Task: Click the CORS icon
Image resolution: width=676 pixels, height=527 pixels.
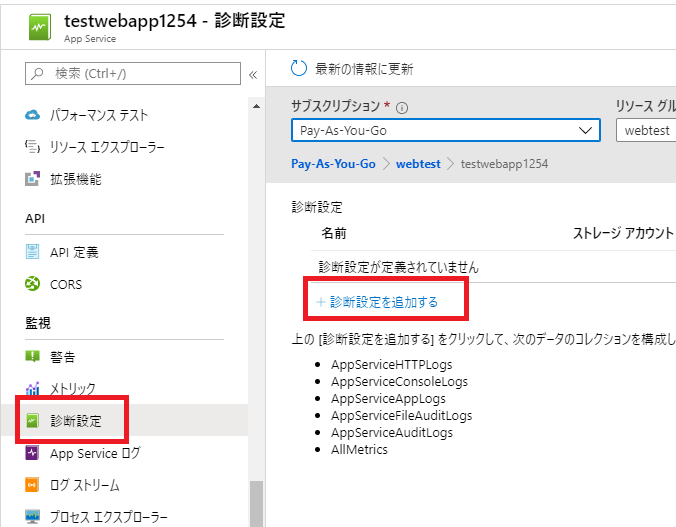Action: pos(32,284)
